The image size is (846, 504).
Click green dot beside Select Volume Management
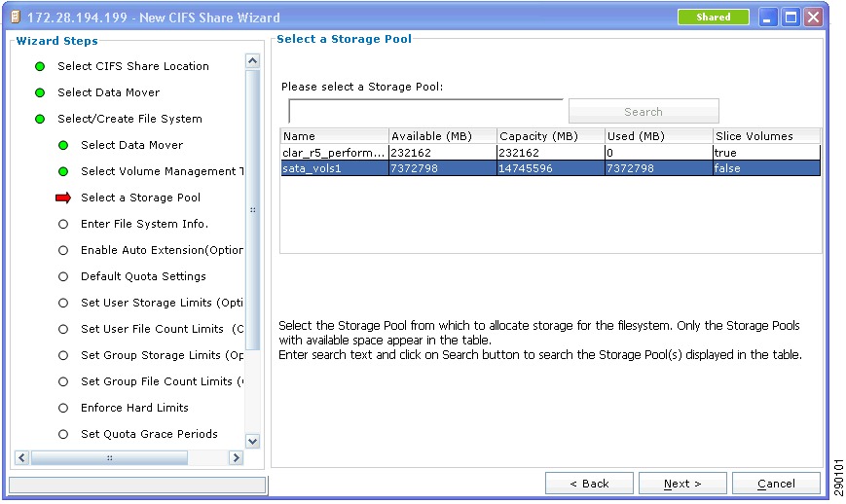coord(63,171)
